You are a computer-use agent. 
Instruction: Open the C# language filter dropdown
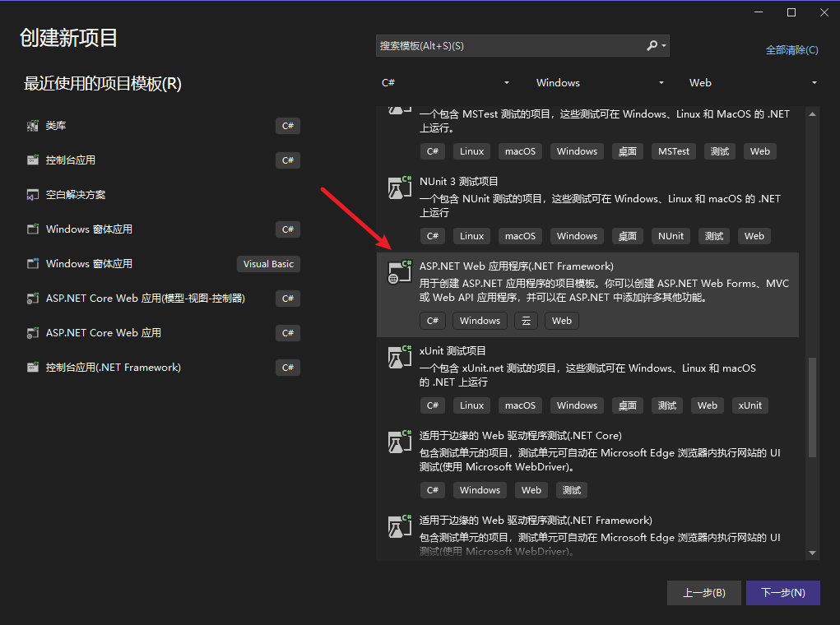click(x=444, y=82)
